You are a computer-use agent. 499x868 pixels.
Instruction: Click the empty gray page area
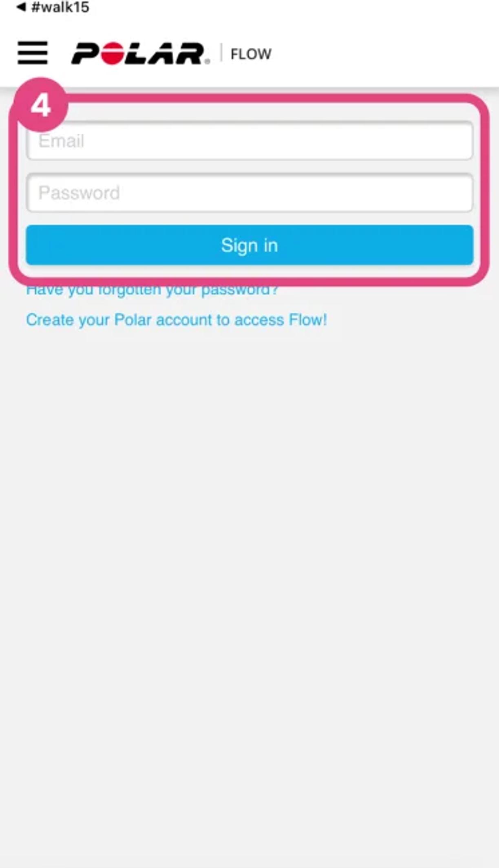[x=249, y=571]
